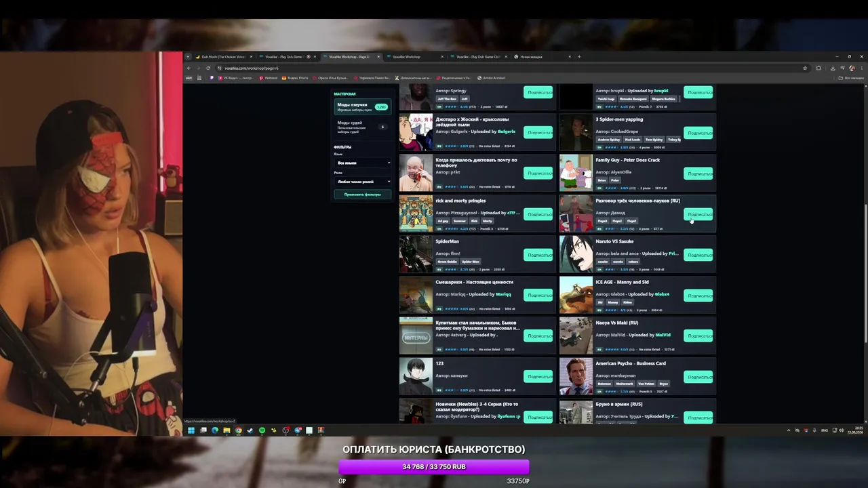
Task: Subscribe to 'Разговор трёх человеков-пауков [RU]'
Action: click(x=698, y=214)
